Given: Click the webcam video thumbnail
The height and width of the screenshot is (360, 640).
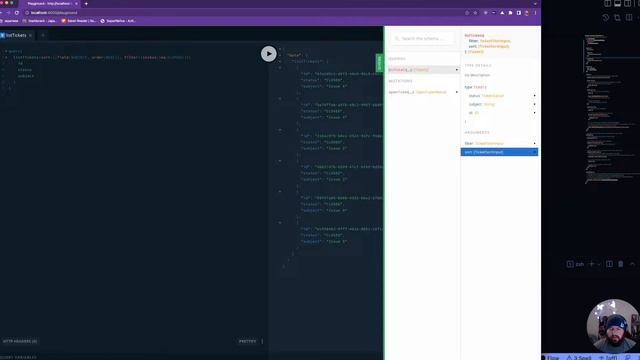Looking at the screenshot, I should [613, 326].
